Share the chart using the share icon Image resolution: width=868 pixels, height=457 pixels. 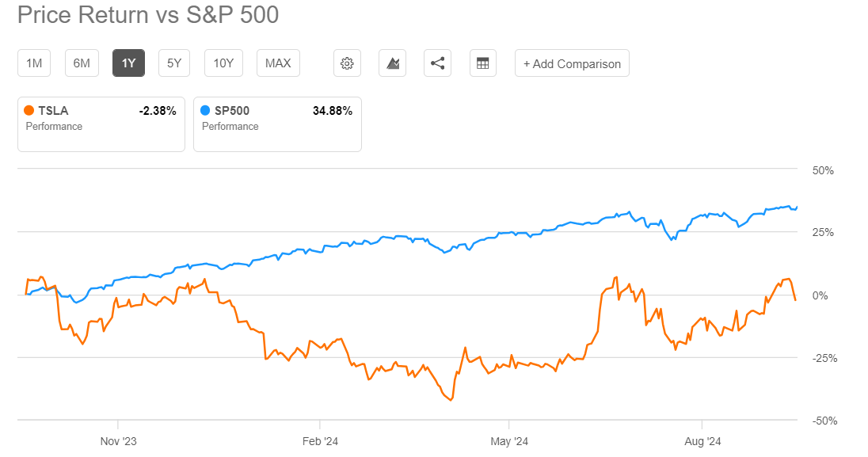click(437, 63)
